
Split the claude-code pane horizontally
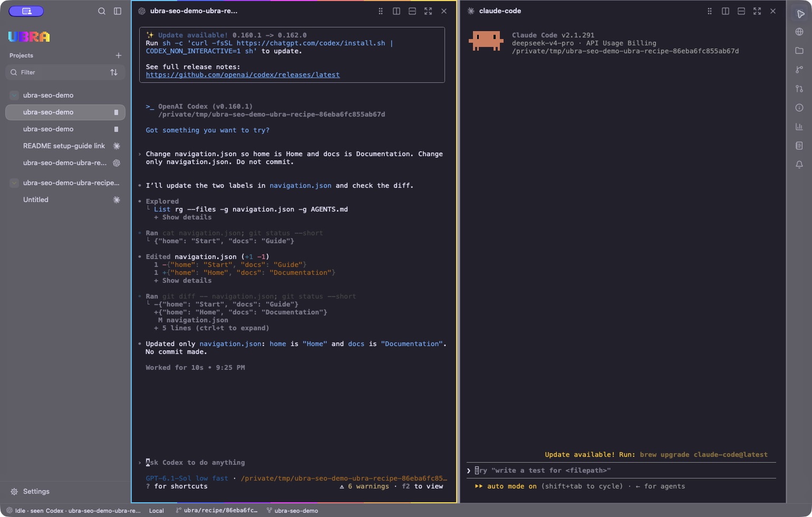point(741,11)
